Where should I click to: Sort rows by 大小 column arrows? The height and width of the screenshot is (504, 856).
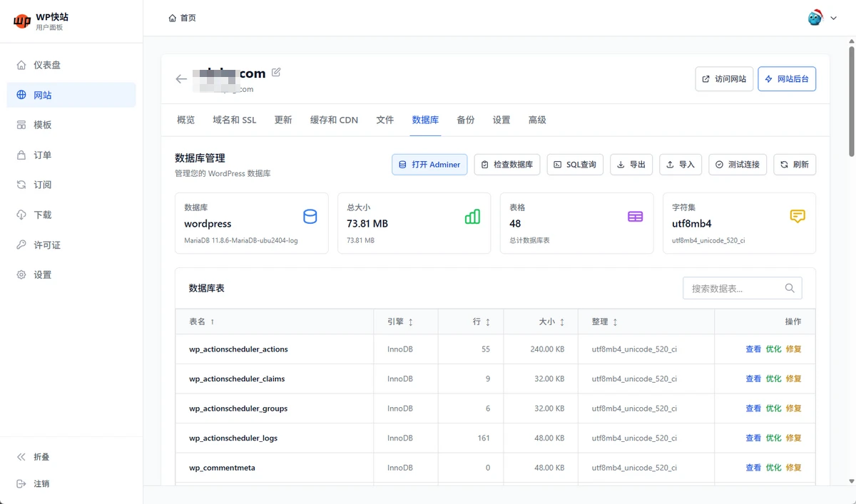[562, 322]
